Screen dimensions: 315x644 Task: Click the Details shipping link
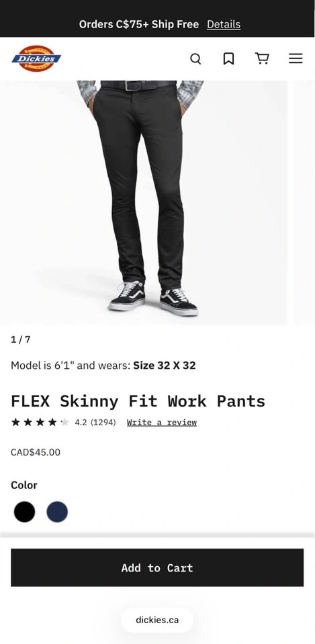[224, 24]
